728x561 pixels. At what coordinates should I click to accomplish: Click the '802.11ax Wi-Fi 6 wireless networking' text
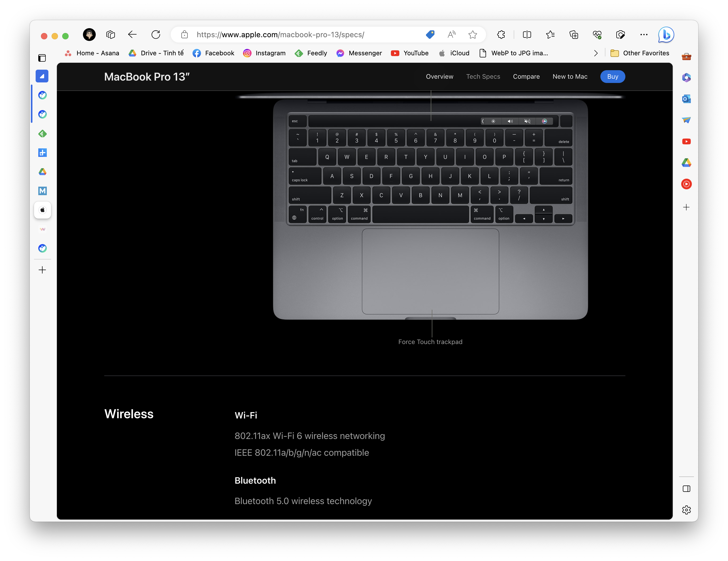[x=310, y=436]
